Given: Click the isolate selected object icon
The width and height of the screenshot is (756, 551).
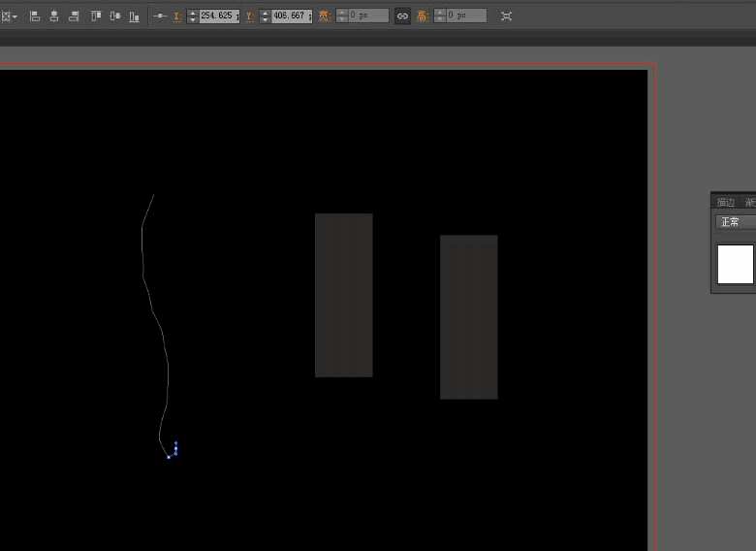Looking at the screenshot, I should (x=506, y=16).
